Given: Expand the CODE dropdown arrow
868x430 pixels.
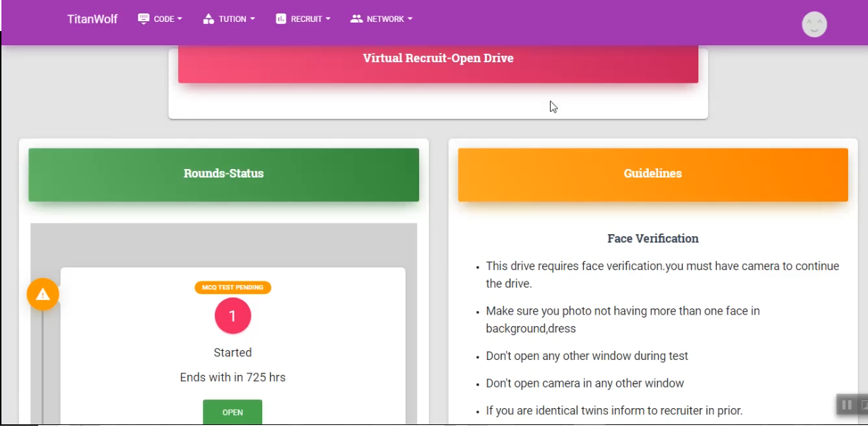Looking at the screenshot, I should [180, 19].
